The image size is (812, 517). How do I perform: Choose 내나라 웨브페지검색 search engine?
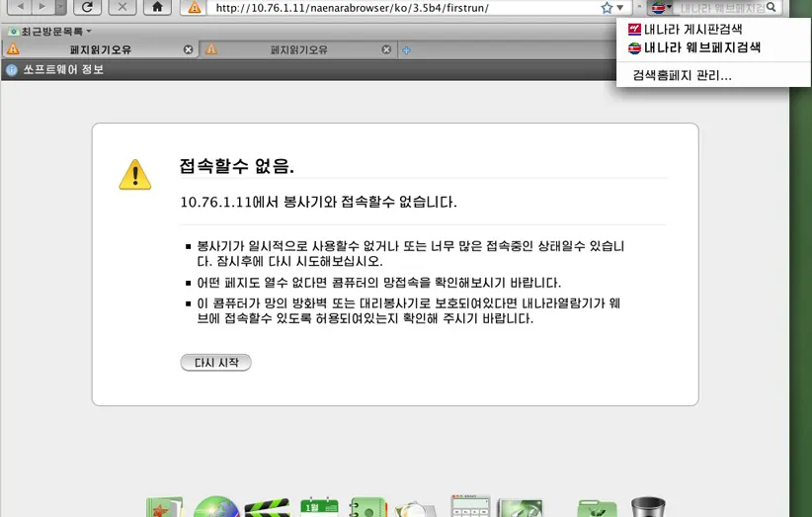coord(700,47)
